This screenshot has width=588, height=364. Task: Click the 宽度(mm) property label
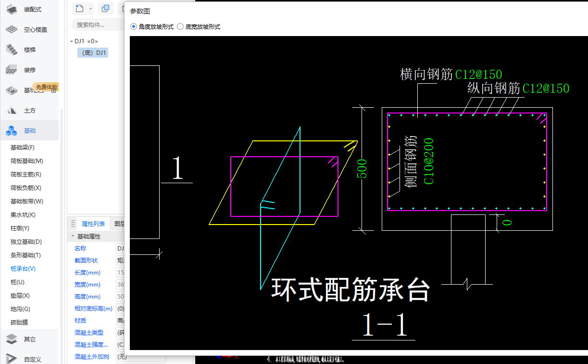[x=88, y=285]
